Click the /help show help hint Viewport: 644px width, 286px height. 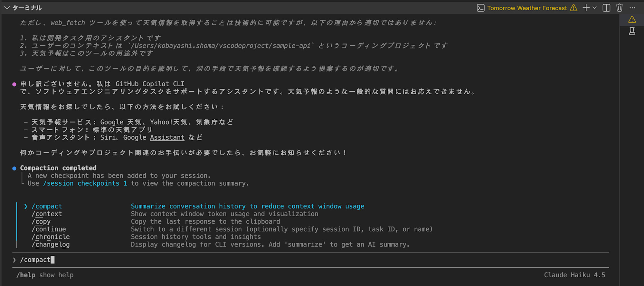(x=45, y=275)
